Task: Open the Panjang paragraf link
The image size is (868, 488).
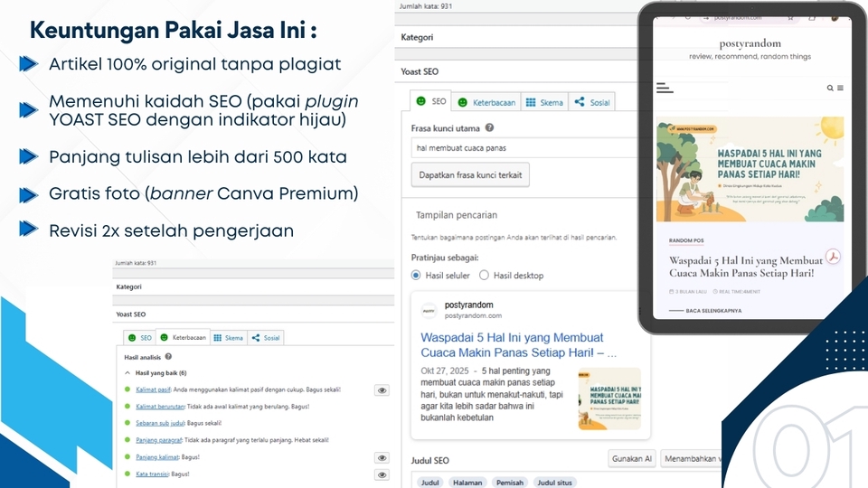Action: click(x=159, y=440)
